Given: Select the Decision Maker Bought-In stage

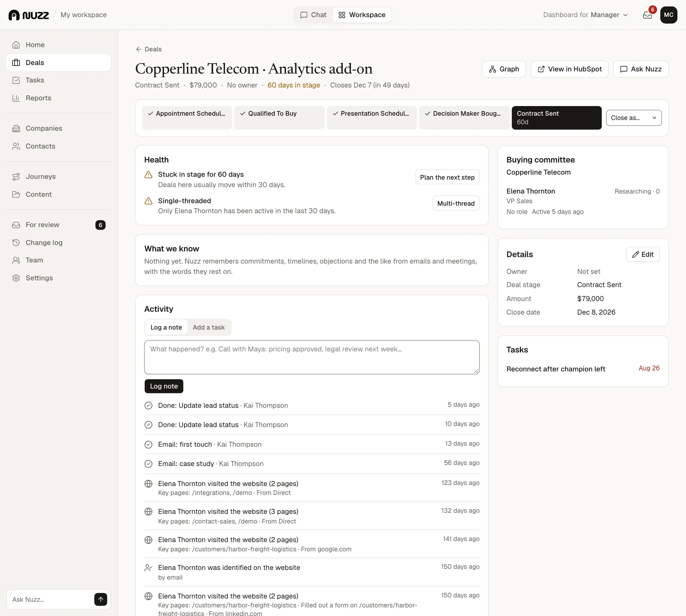Looking at the screenshot, I should tap(464, 117).
